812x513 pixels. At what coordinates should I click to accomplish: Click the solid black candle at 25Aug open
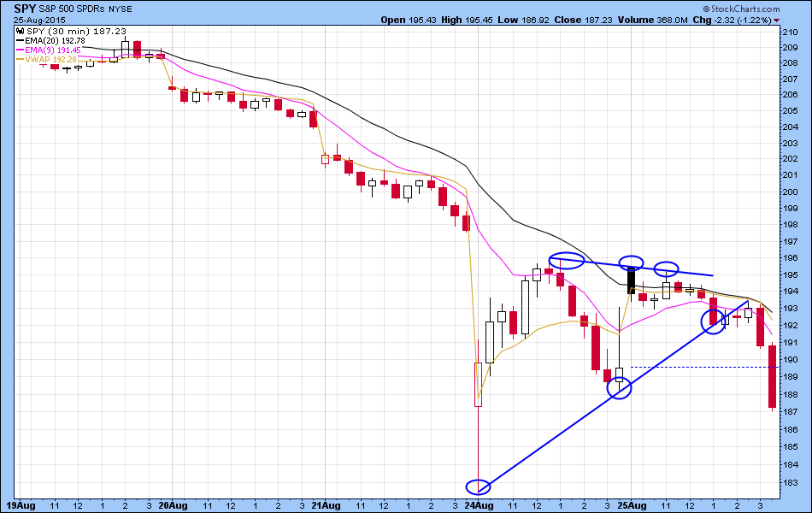[x=632, y=280]
